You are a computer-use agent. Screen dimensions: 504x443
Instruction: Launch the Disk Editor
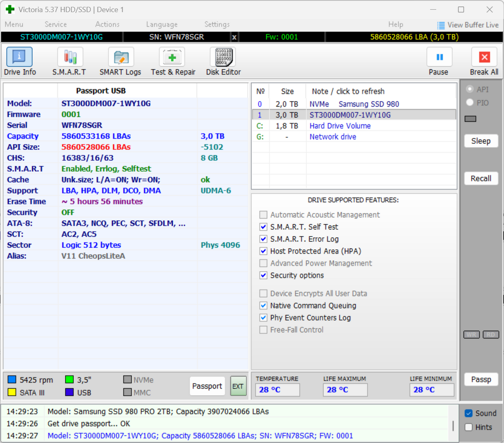(223, 62)
